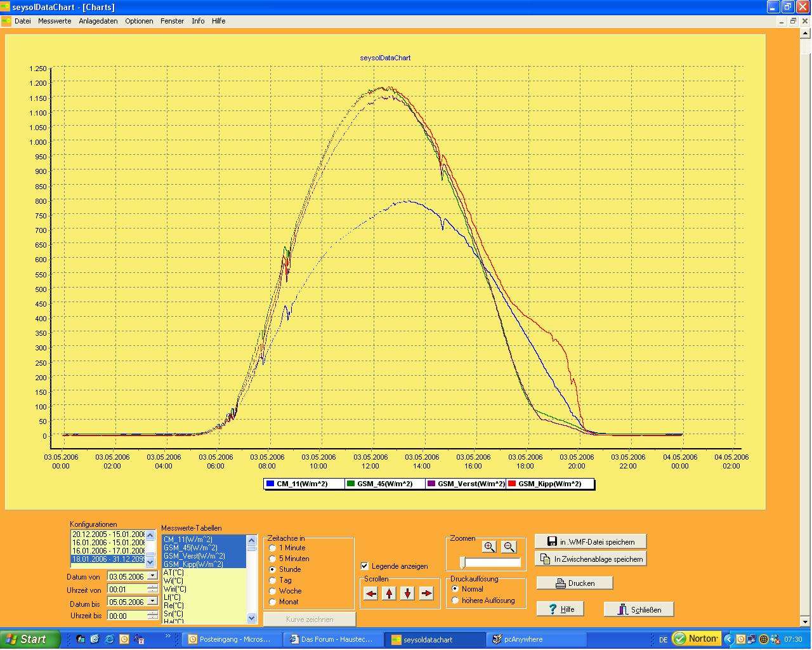
Task: Click the zoom in magnifier icon
Action: (488, 547)
